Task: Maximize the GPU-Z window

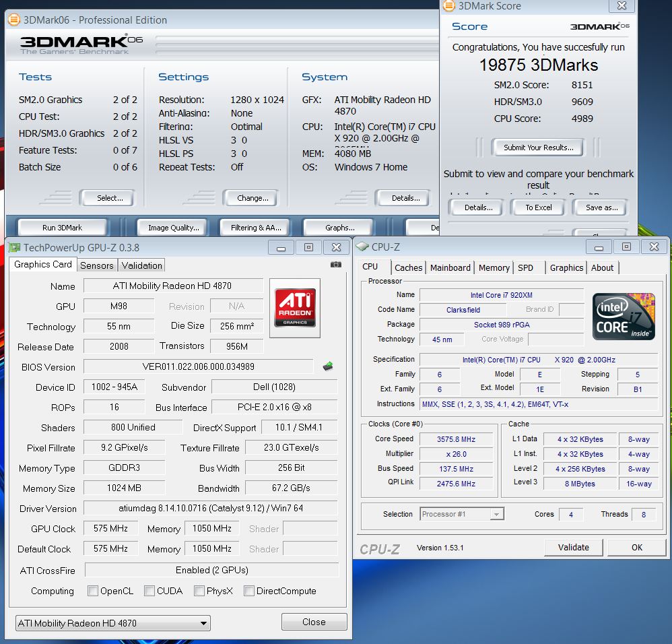Action: 308,247
